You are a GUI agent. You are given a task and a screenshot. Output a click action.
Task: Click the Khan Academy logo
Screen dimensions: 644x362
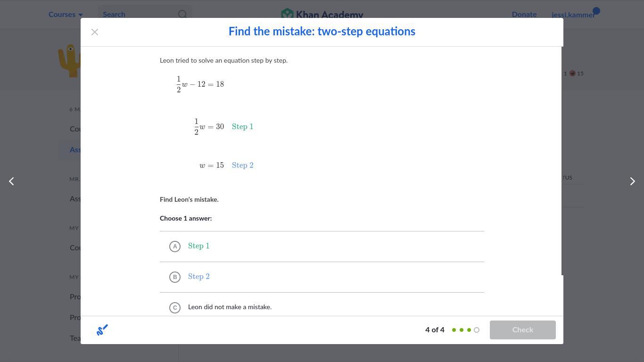[322, 14]
